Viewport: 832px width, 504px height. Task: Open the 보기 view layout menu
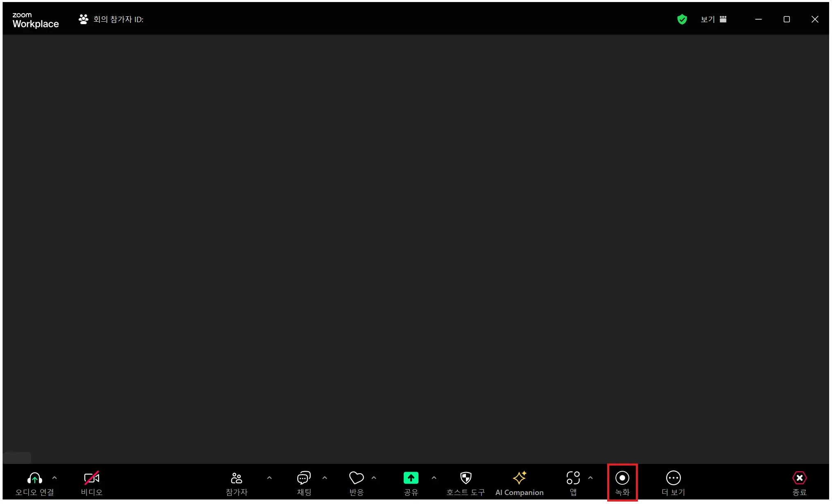click(x=713, y=19)
